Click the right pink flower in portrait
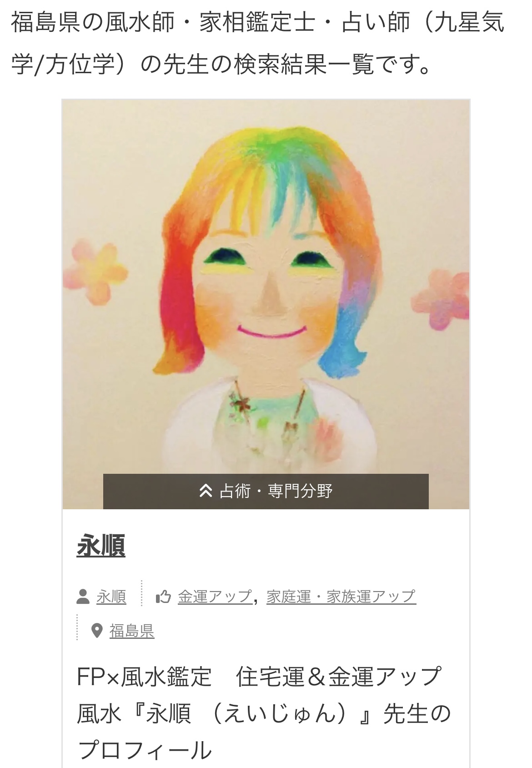 [441, 299]
